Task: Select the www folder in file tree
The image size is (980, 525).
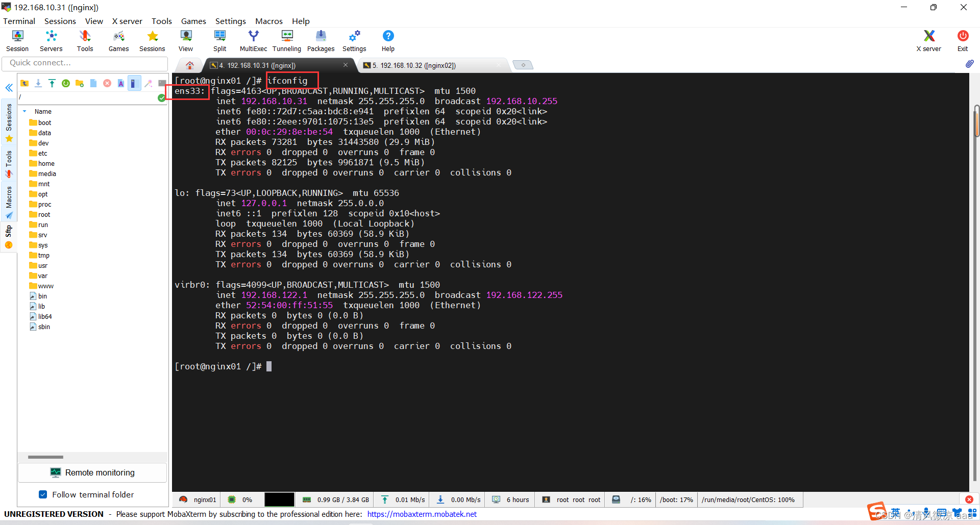Action: click(42, 286)
